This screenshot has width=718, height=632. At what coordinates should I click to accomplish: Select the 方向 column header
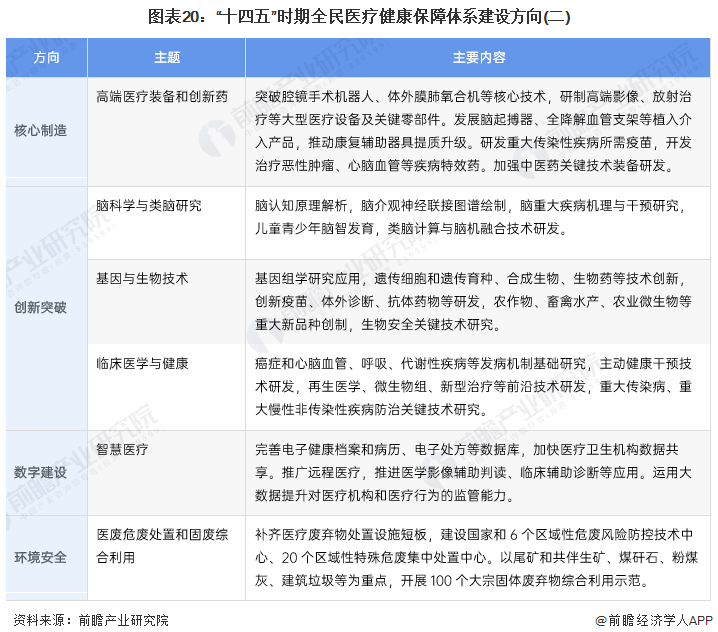pos(47,58)
